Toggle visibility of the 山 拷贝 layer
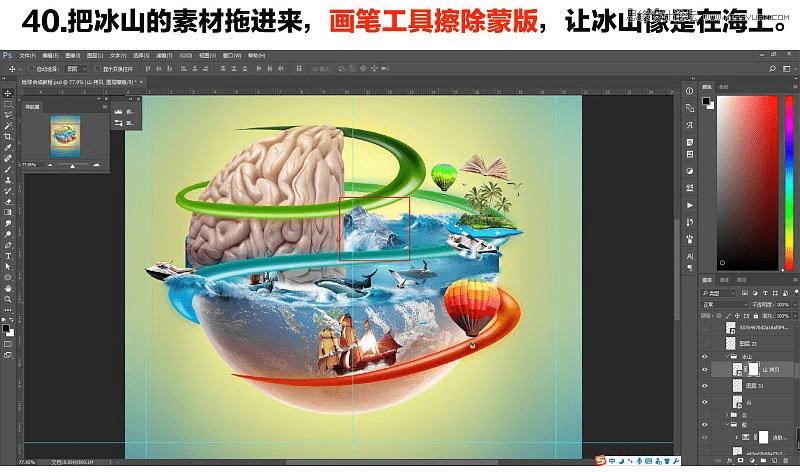Viewport: 800px width, 472px height. [x=705, y=369]
